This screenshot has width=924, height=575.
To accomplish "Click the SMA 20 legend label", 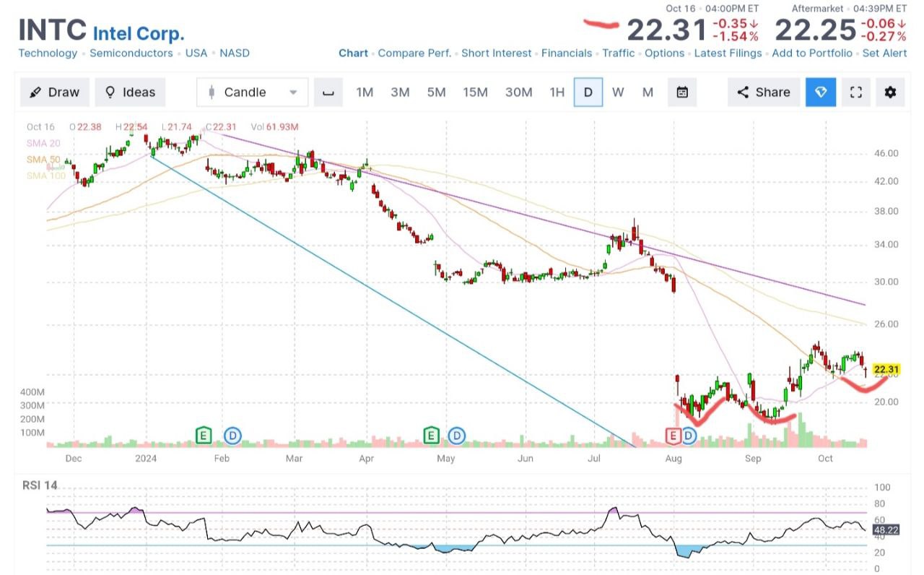I will [44, 144].
